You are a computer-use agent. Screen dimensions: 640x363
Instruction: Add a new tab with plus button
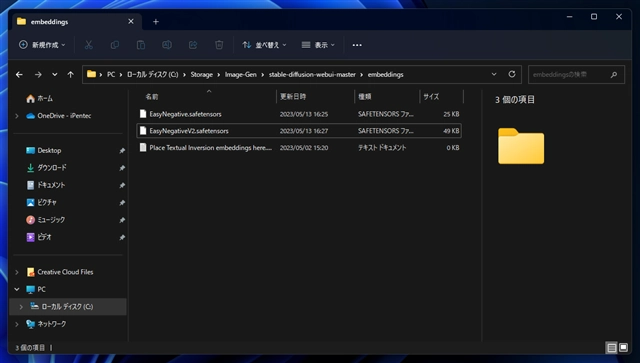pos(156,22)
